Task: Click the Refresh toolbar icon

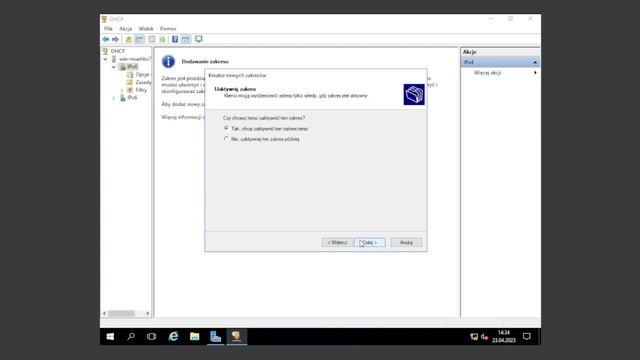Action: [x=162, y=39]
